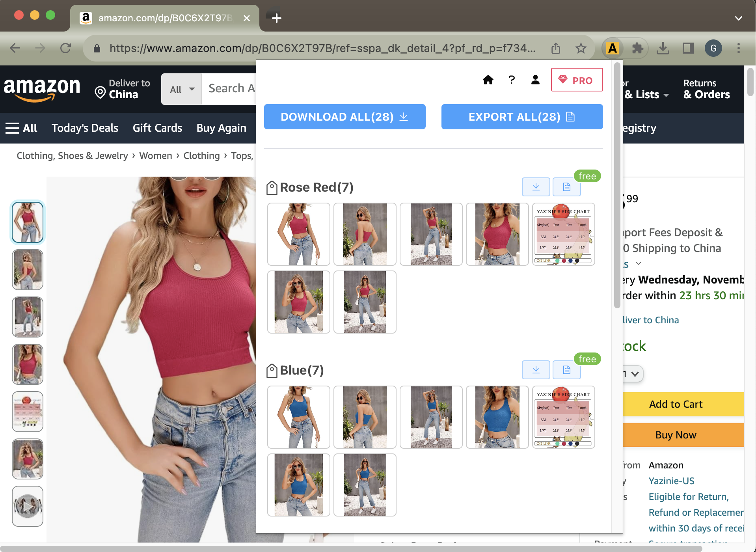756x552 pixels.
Task: Bookmark the page with the star icon
Action: point(580,48)
